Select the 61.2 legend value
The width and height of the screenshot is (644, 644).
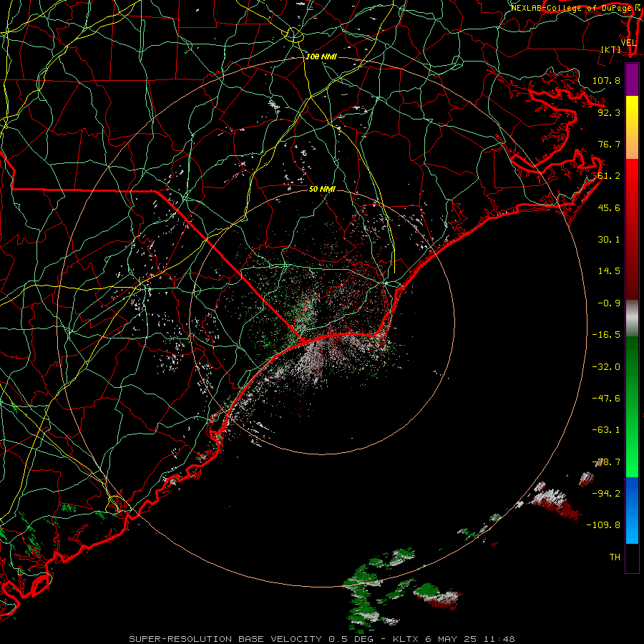click(x=609, y=176)
